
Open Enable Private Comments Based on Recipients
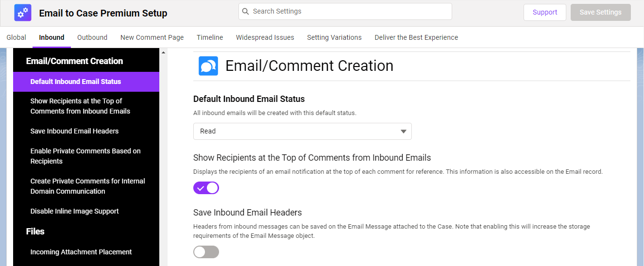(86, 156)
